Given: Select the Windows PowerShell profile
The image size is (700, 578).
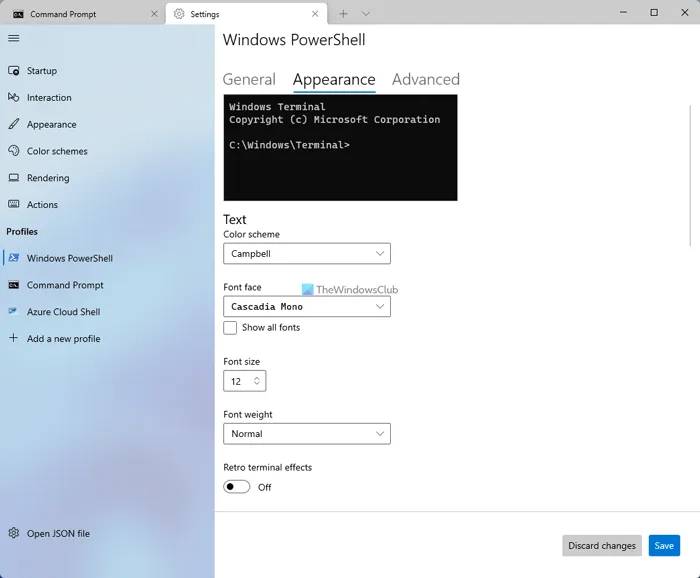Looking at the screenshot, I should click(107, 258).
